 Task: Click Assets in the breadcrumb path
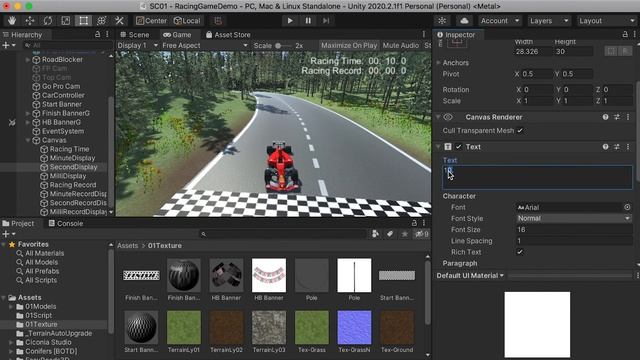pos(128,246)
